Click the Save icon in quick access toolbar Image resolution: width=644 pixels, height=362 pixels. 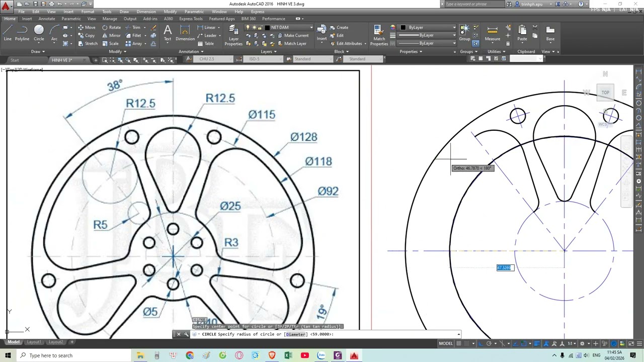[x=35, y=4]
